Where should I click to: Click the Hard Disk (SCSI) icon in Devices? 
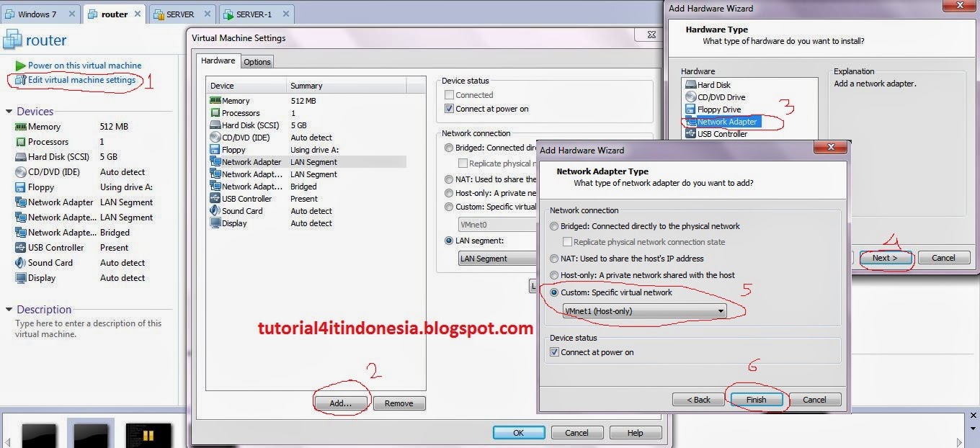22,156
